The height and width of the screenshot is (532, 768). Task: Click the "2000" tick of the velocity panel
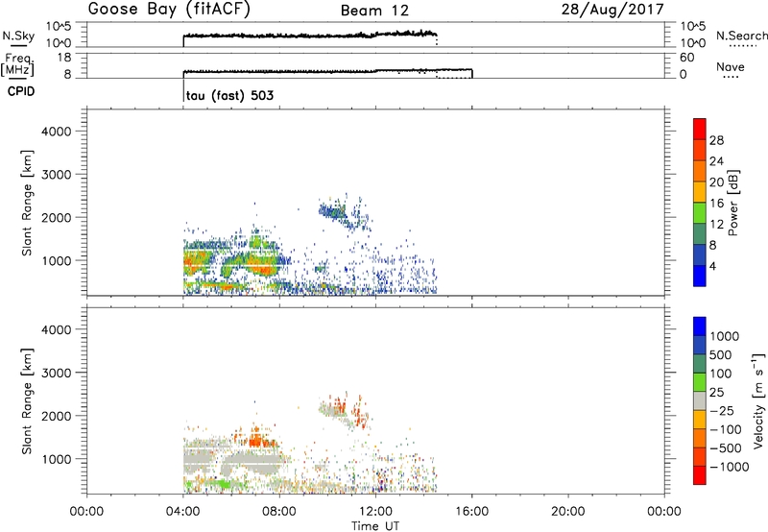(x=57, y=416)
